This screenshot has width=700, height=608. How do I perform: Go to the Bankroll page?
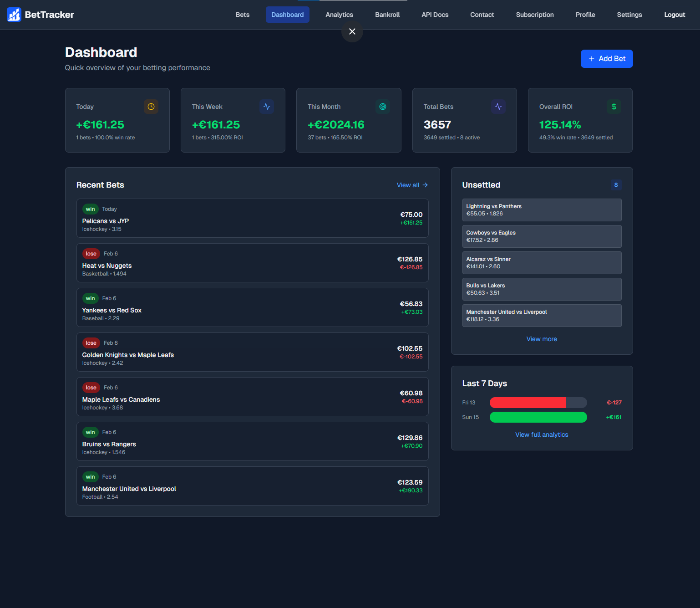coord(387,15)
